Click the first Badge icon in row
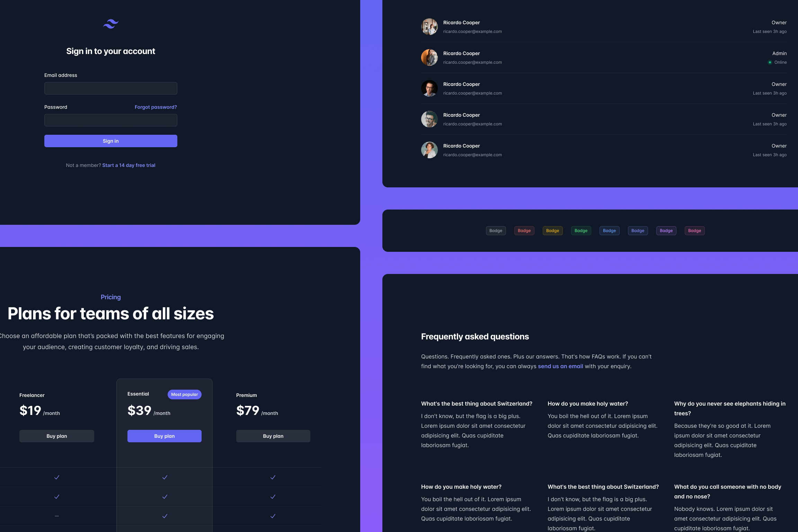Image resolution: width=798 pixels, height=532 pixels. coord(495,230)
